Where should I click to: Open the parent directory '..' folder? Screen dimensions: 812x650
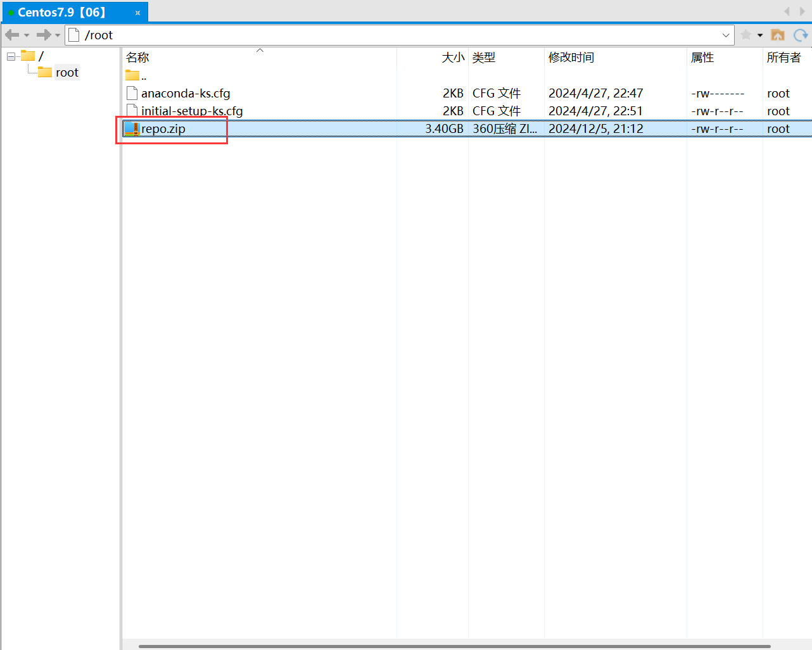tap(136, 77)
